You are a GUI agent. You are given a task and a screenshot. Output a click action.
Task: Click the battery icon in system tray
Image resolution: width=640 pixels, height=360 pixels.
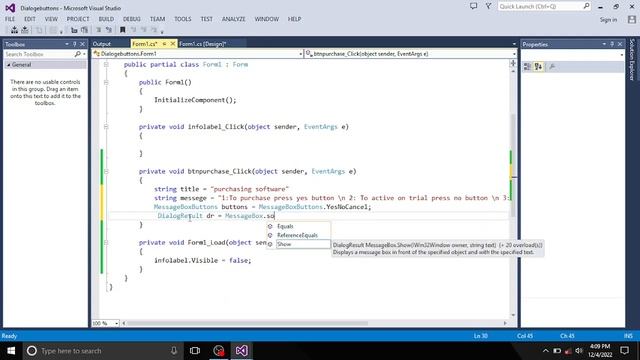pos(557,351)
